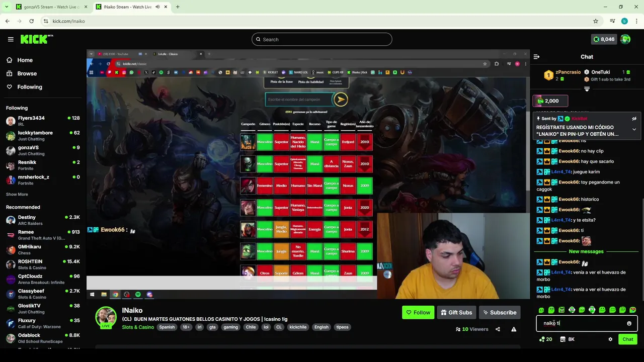Click the INaiko streamer avatar
The width and height of the screenshot is (644, 362).
[106, 317]
